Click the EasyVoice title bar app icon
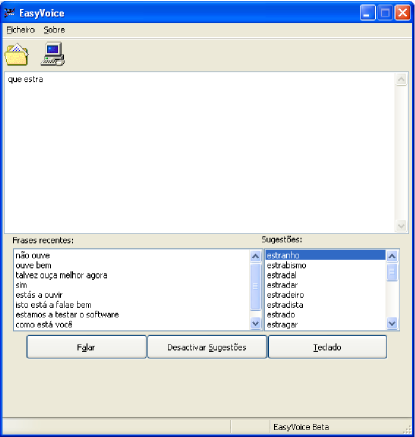Screen dimensions: 415x437 pos(10,13)
